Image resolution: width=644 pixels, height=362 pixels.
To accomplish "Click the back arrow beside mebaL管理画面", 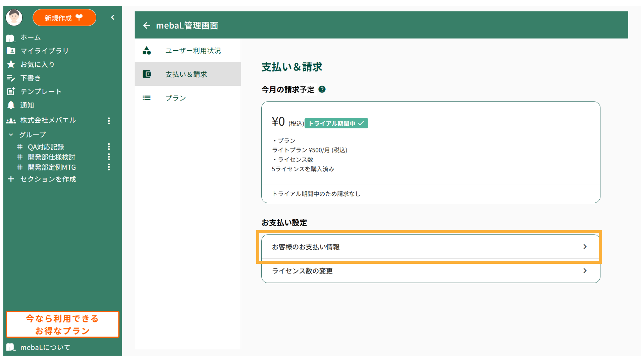I will point(147,25).
